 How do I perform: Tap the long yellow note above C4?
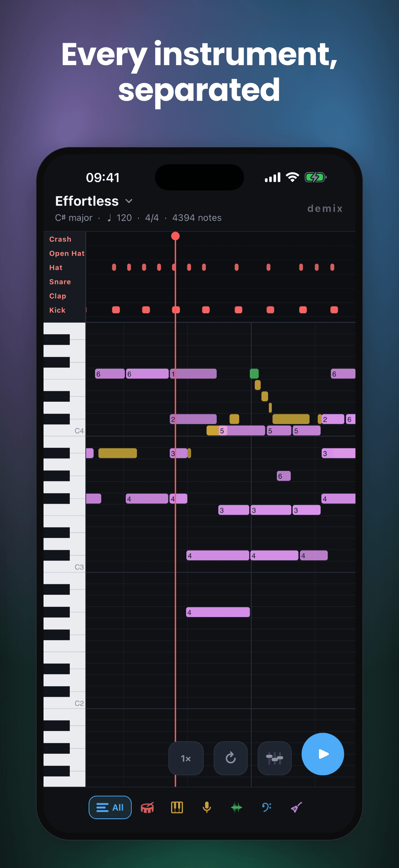(x=291, y=419)
